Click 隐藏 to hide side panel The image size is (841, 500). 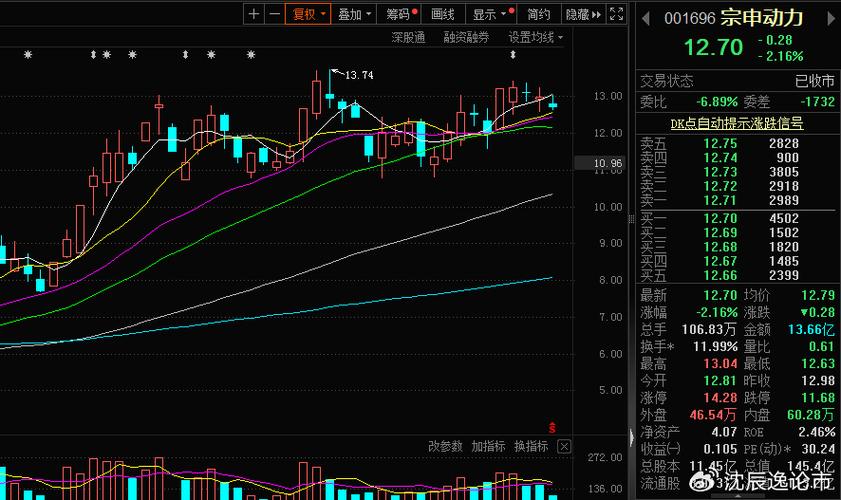(x=583, y=14)
